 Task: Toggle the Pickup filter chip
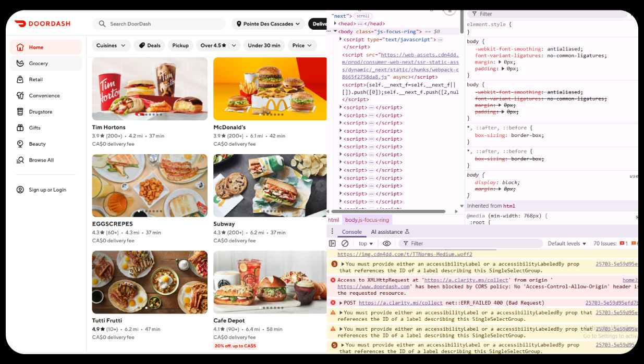(x=180, y=46)
